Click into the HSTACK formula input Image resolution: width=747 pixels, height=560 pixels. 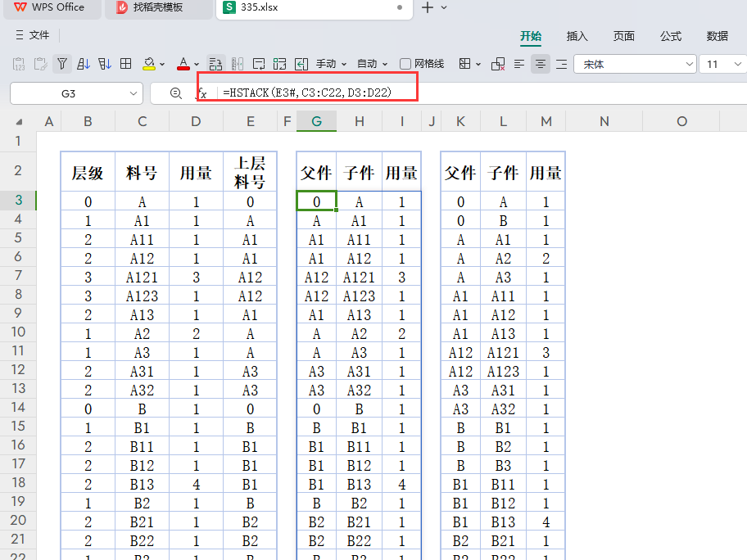tap(481, 93)
